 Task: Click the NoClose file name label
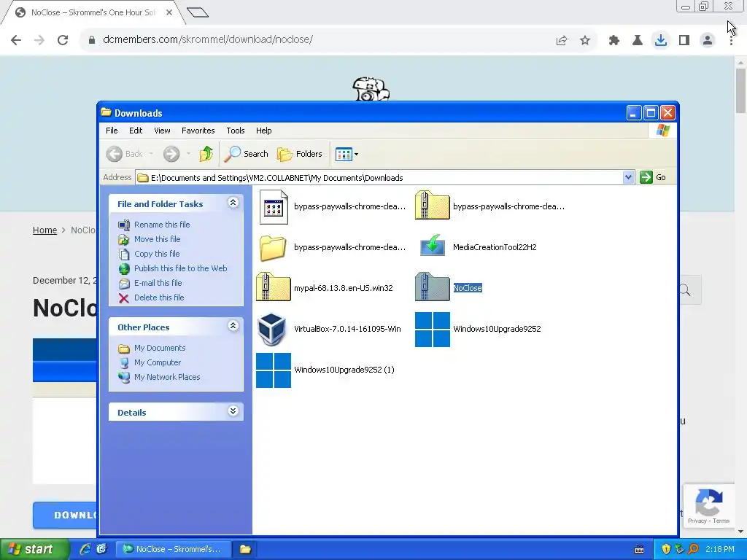468,288
